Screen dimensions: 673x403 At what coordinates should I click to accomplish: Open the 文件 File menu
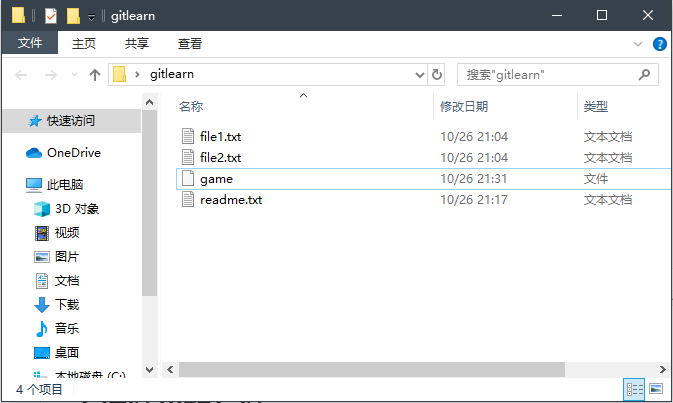pyautogui.click(x=30, y=44)
